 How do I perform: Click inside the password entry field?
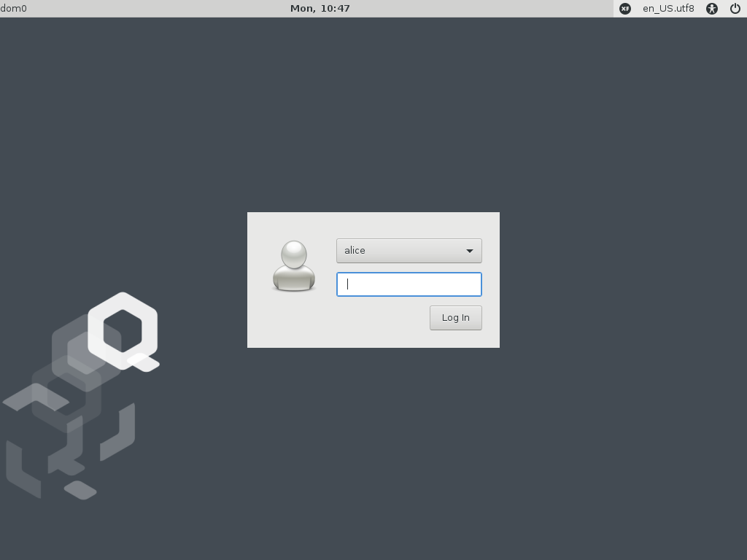click(409, 284)
